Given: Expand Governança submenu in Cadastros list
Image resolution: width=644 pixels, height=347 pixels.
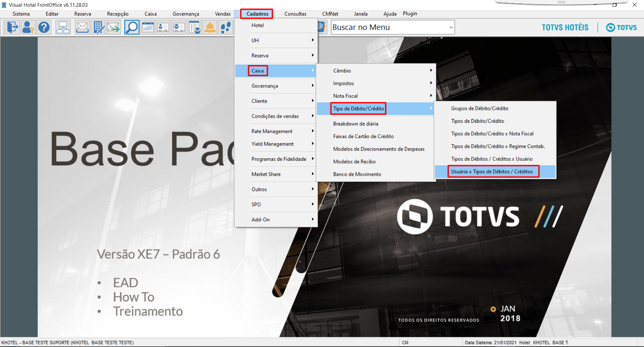Looking at the screenshot, I should point(276,86).
